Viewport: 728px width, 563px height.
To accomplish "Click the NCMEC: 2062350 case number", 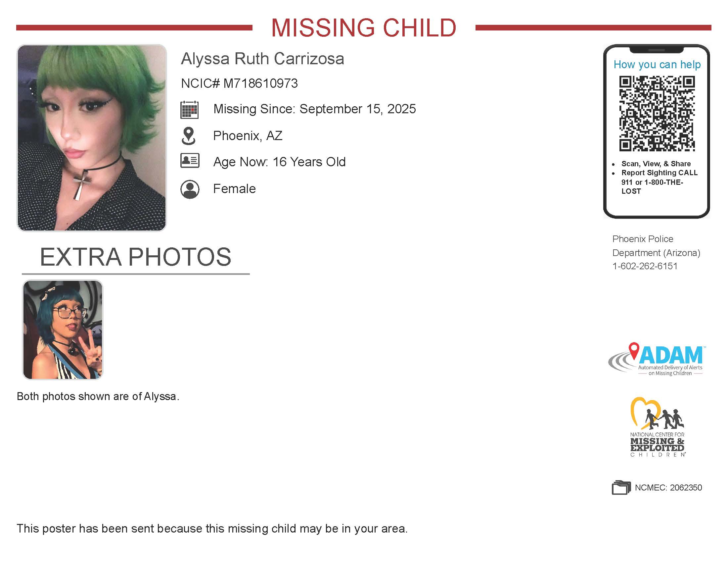I will 668,487.
